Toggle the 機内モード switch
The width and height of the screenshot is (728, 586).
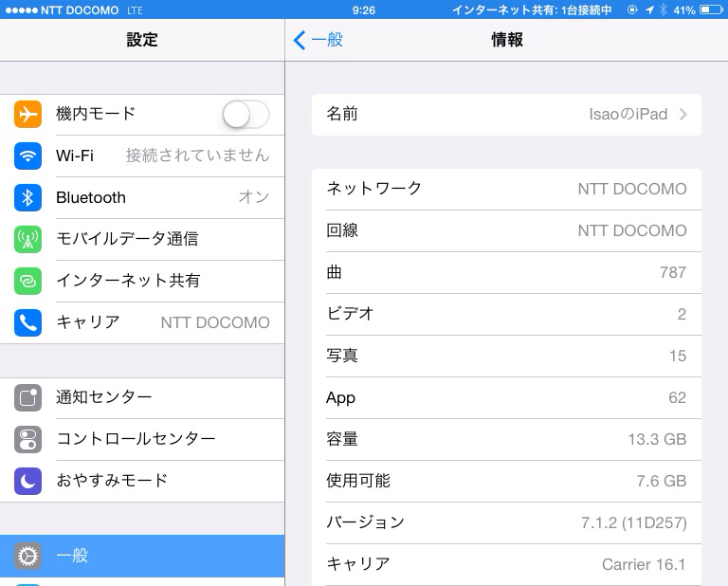246,114
